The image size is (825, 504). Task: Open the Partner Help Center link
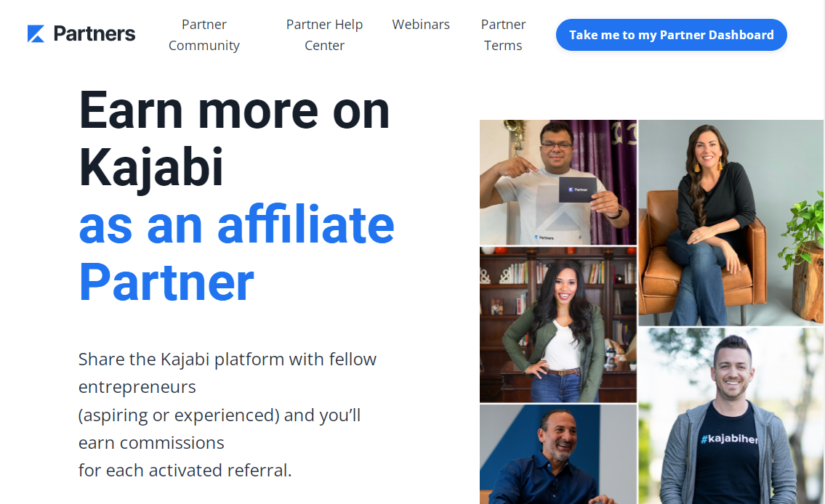(x=324, y=35)
